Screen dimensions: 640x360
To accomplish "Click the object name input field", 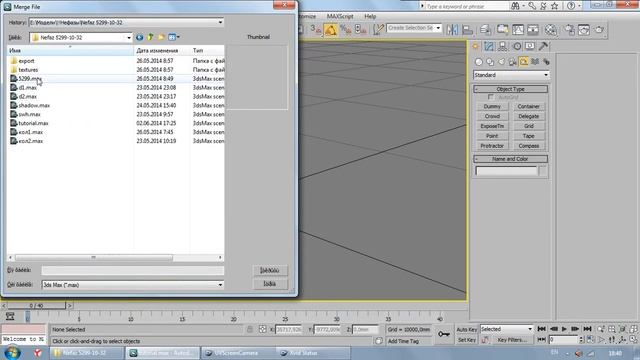I will [x=507, y=171].
